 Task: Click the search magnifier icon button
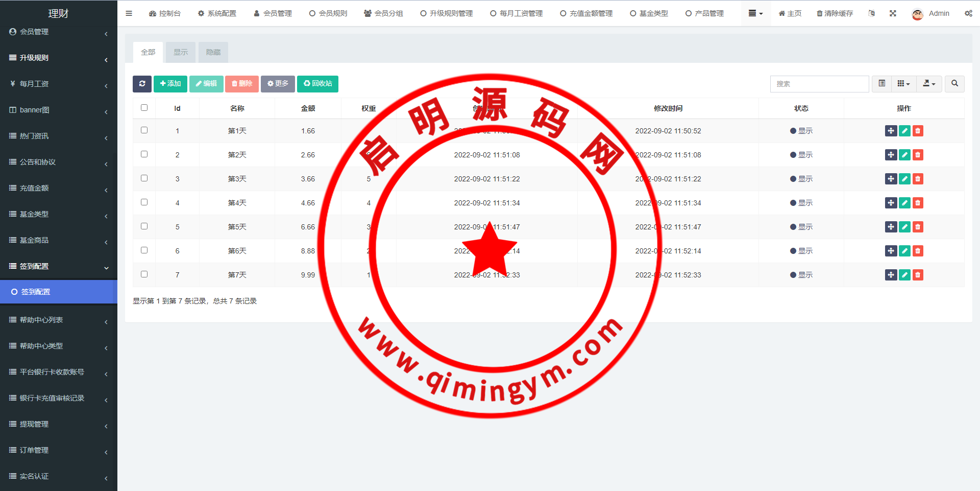[x=954, y=84]
